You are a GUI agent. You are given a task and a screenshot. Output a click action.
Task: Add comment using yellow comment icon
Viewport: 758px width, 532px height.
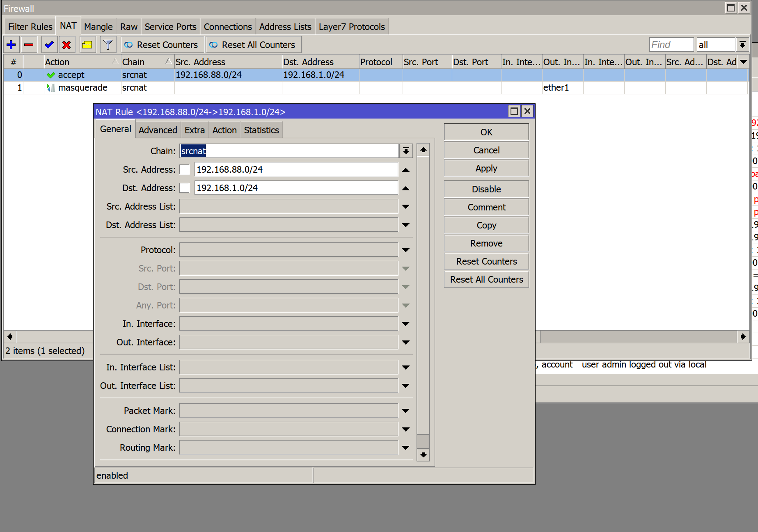[x=87, y=44]
